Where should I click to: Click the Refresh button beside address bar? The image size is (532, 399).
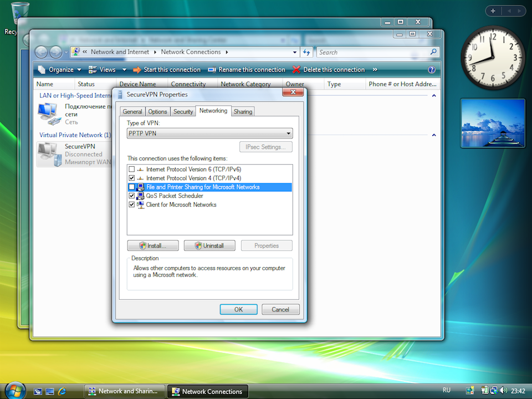click(x=306, y=52)
